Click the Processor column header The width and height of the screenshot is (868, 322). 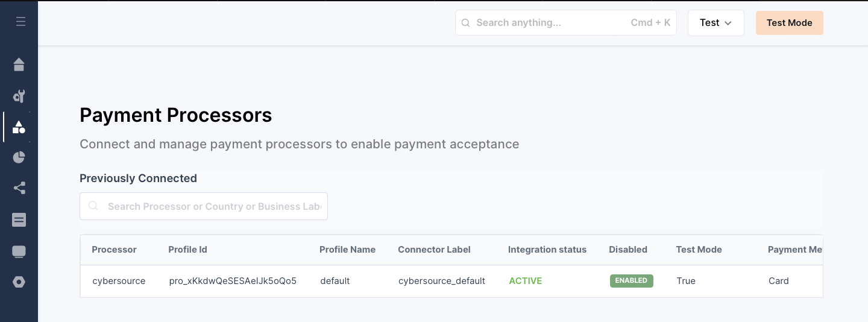coord(114,250)
